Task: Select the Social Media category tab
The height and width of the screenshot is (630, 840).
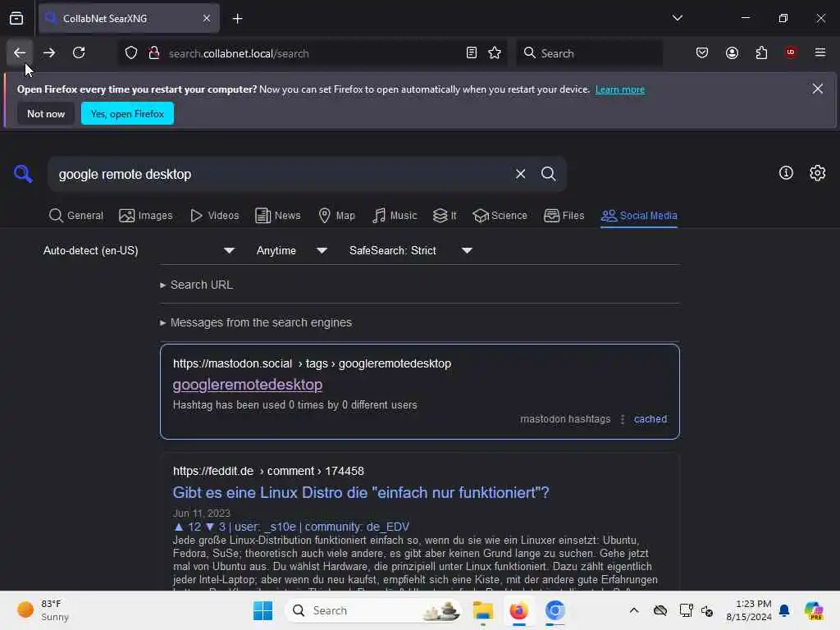Action: coord(639,216)
